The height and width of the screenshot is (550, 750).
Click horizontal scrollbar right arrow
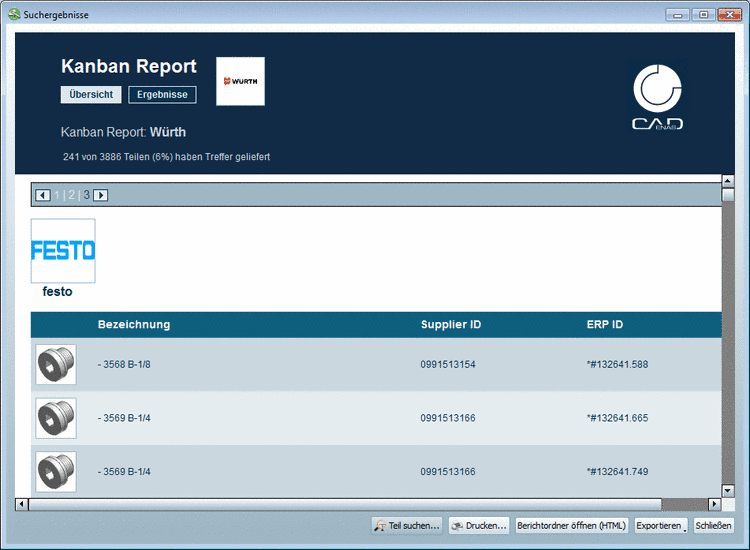tap(714, 504)
